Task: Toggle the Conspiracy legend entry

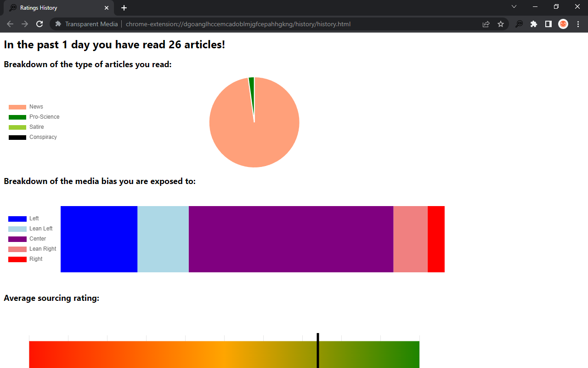Action: [x=33, y=137]
